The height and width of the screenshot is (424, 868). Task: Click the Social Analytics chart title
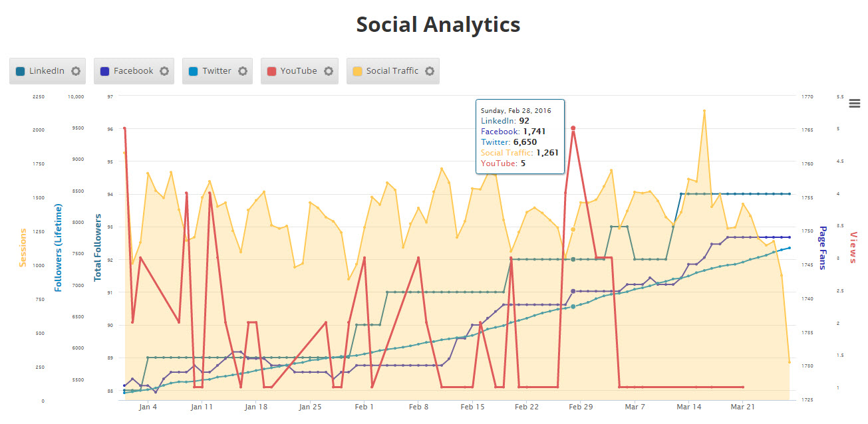click(438, 25)
